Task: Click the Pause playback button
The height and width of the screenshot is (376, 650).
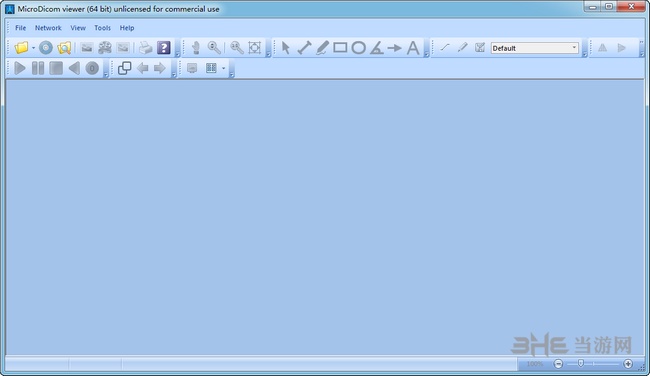Action: 38,68
